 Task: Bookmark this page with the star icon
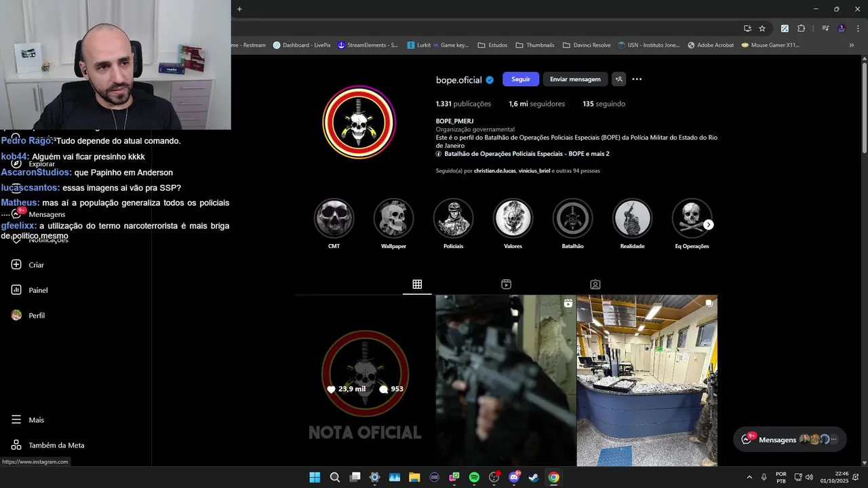(762, 28)
